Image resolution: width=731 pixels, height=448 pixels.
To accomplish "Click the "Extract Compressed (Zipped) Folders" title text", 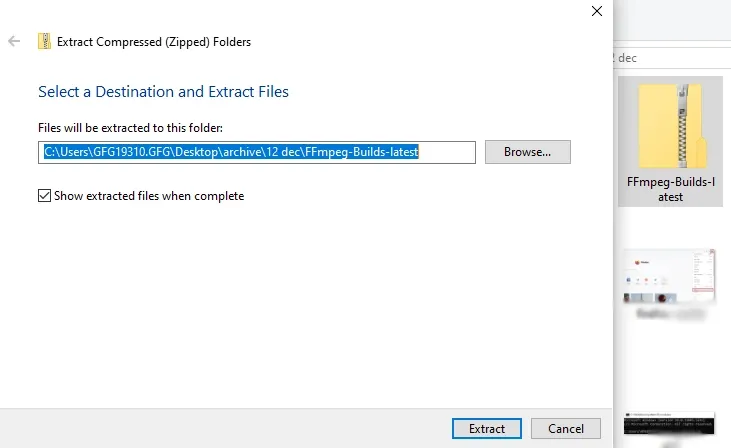I will tap(154, 42).
